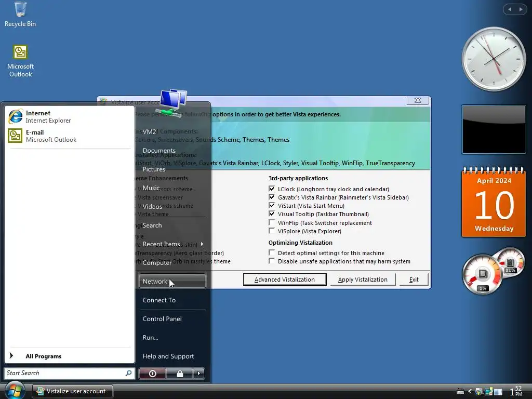
Task: Click '3rd-party applications' heading text
Action: click(298, 178)
